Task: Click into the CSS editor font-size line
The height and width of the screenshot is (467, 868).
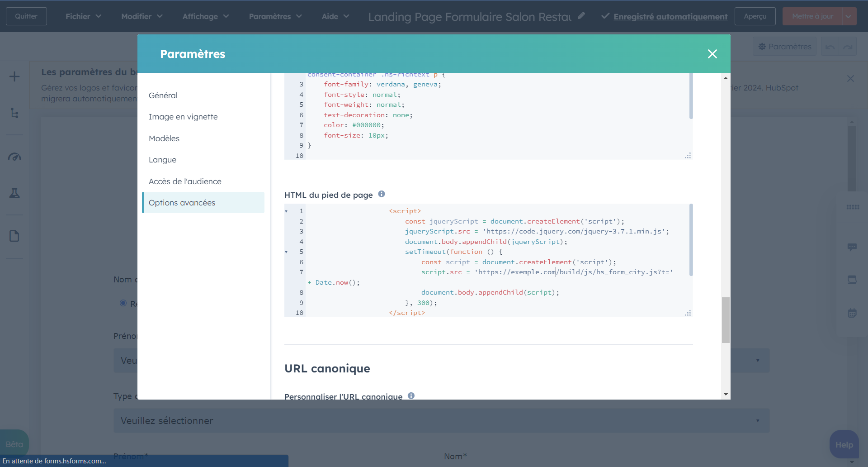Action: (x=356, y=135)
